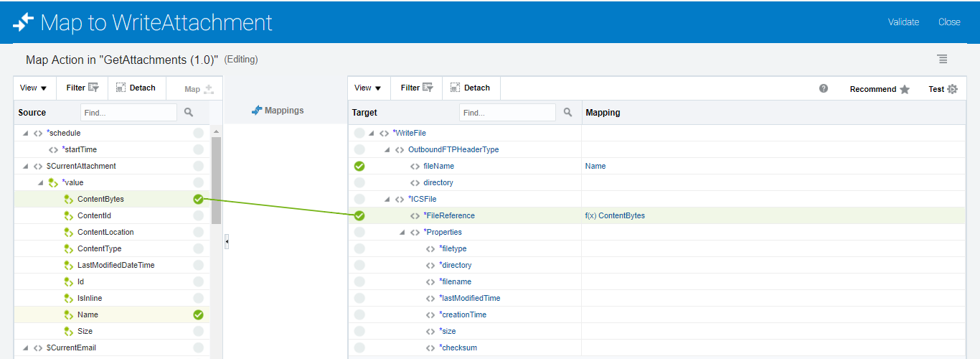980x359 pixels.
Task: Click the Target Detach icon
Action: tap(455, 88)
